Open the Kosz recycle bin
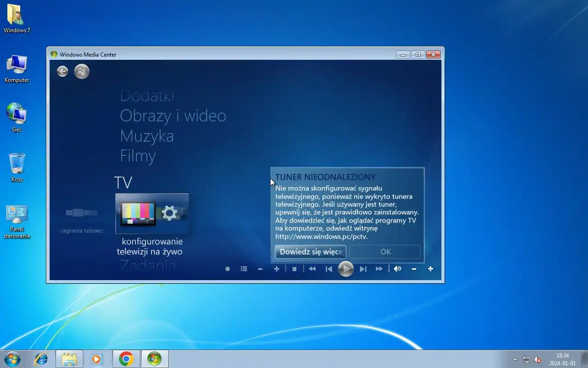 [x=17, y=168]
